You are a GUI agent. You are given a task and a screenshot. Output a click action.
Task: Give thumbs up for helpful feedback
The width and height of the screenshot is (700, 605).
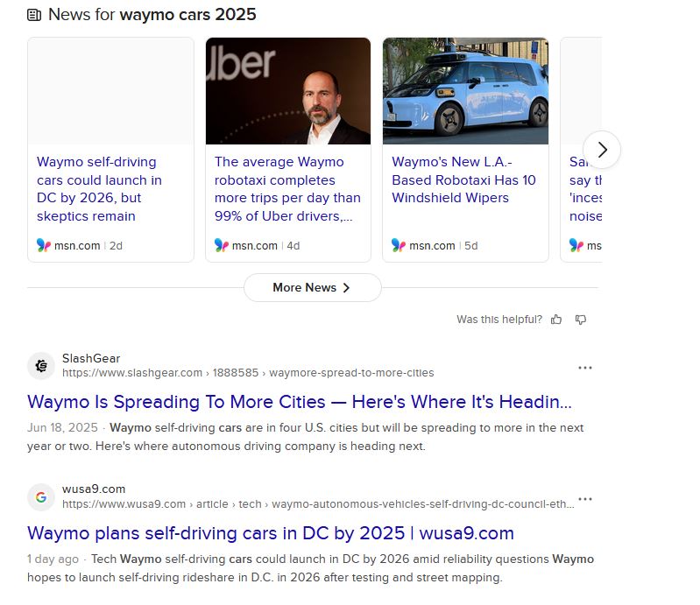(556, 320)
